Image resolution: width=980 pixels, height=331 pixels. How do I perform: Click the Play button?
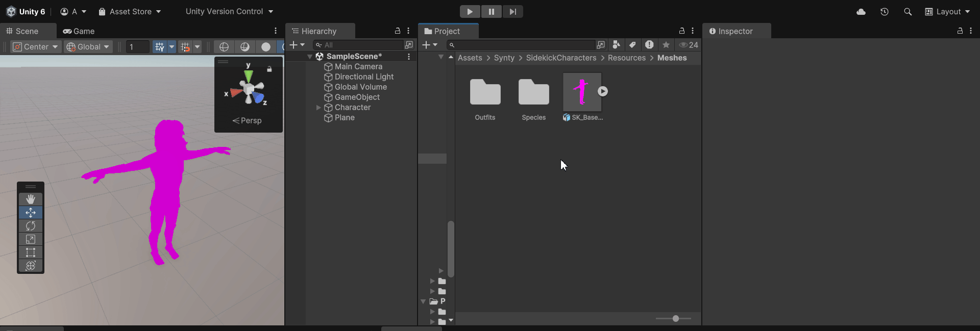[x=470, y=12]
